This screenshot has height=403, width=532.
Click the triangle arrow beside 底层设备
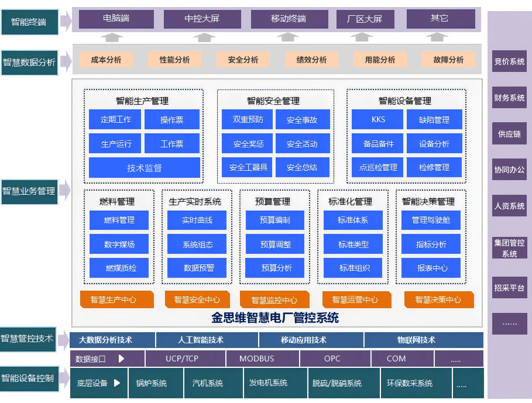(x=116, y=383)
